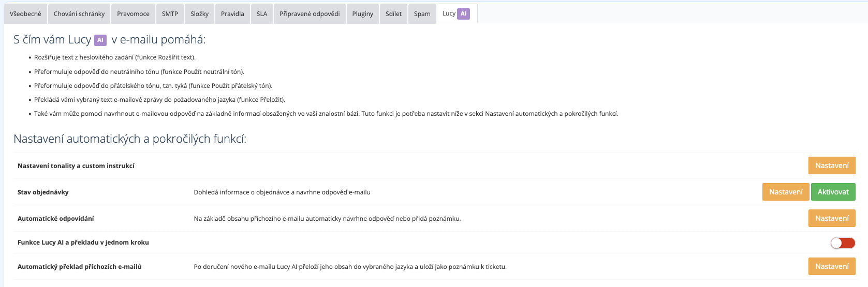Open the Všeobecné tab
Image resolution: width=868 pixels, height=287 pixels.
pyautogui.click(x=25, y=14)
